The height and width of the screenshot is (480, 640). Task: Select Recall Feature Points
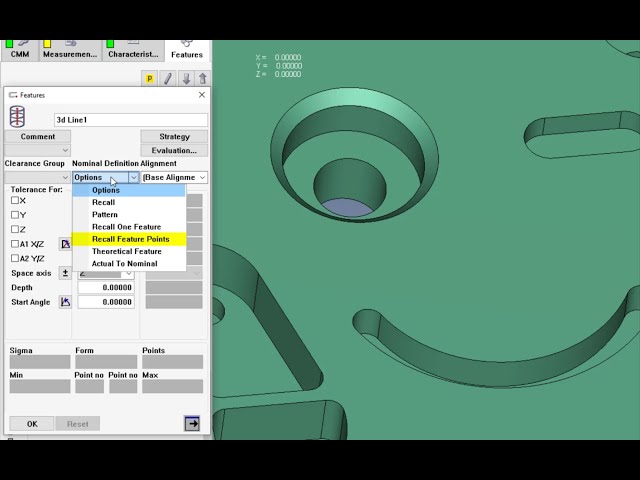pos(129,239)
